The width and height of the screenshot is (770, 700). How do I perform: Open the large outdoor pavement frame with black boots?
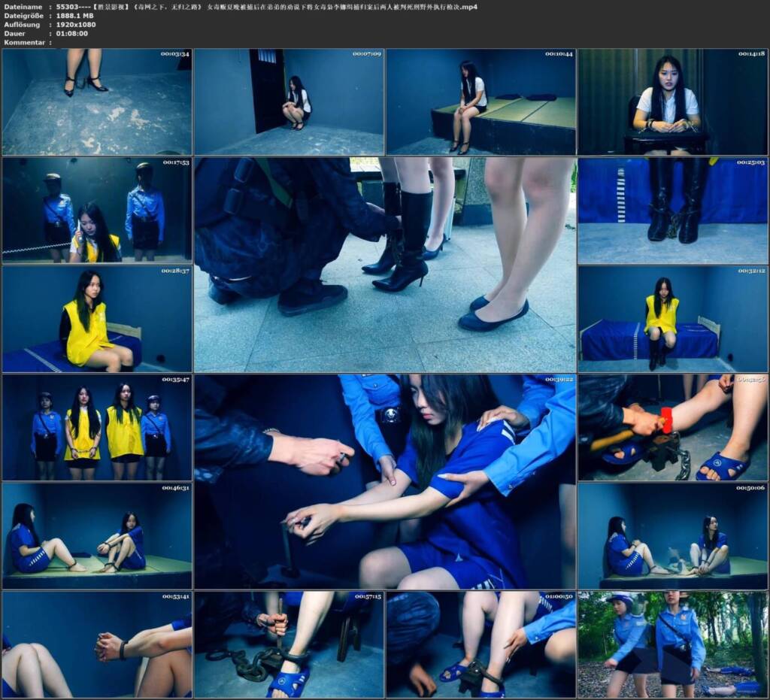tap(385, 265)
